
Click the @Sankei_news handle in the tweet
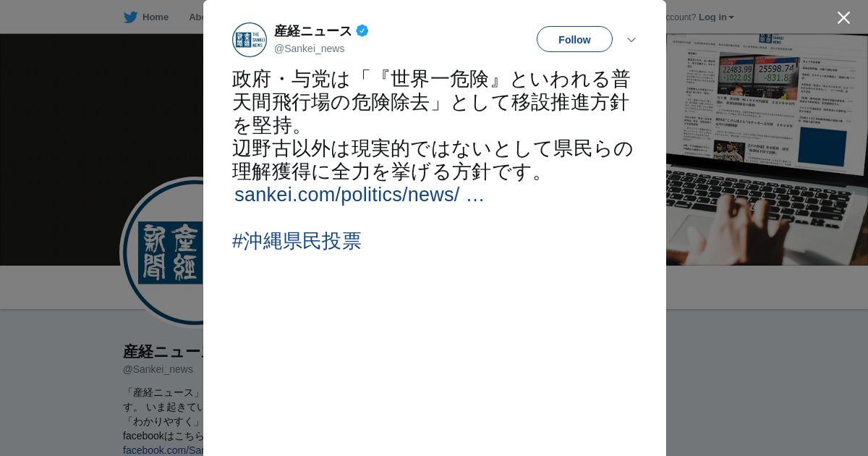(x=309, y=48)
